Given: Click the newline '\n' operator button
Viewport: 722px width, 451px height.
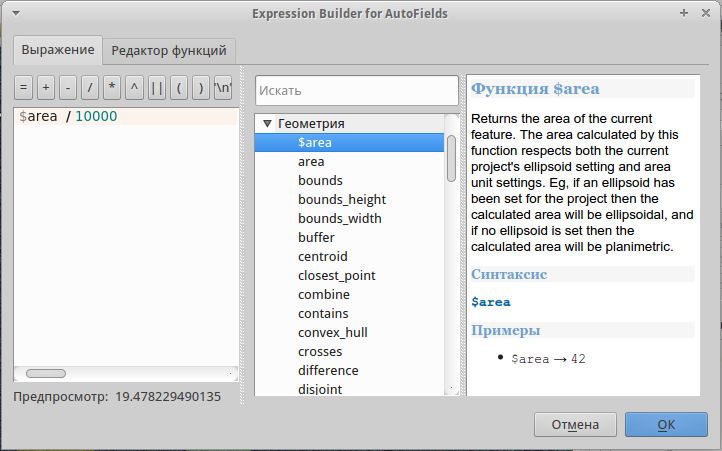Looking at the screenshot, I should (223, 88).
